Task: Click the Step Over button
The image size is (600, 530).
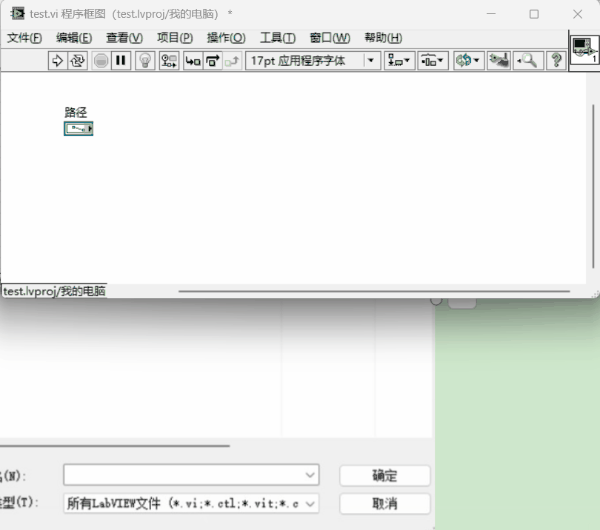Action: click(213, 60)
